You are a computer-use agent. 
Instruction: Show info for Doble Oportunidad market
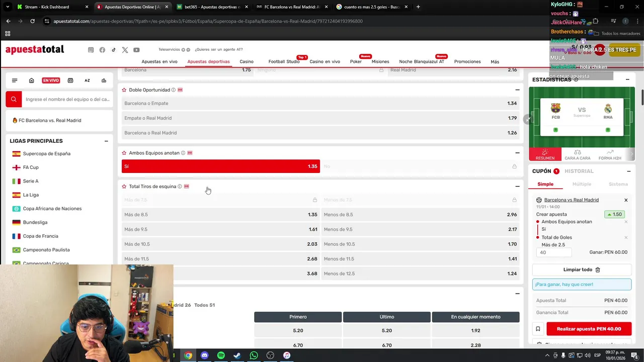(174, 90)
